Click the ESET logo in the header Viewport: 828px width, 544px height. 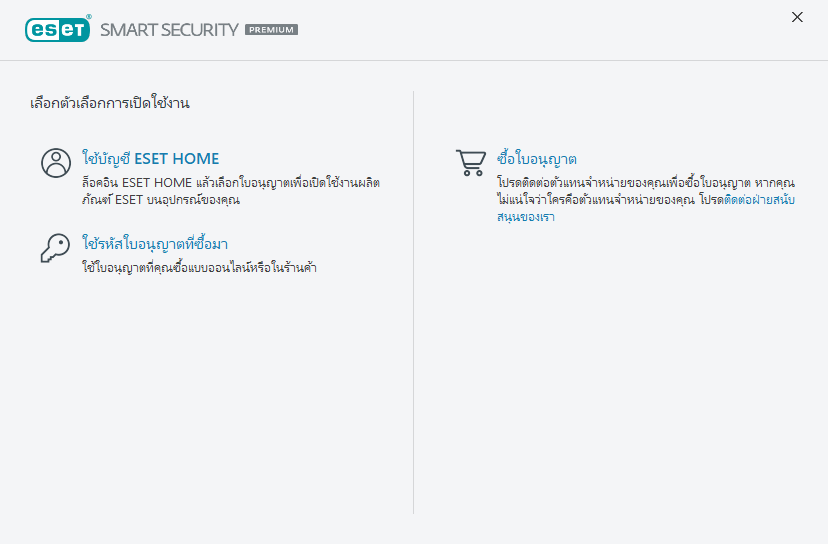pyautogui.click(x=57, y=29)
